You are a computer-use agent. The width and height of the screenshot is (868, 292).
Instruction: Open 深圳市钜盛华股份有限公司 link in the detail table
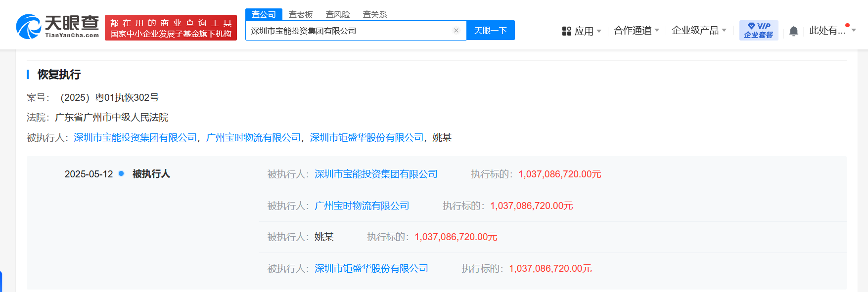pyautogui.click(x=371, y=268)
